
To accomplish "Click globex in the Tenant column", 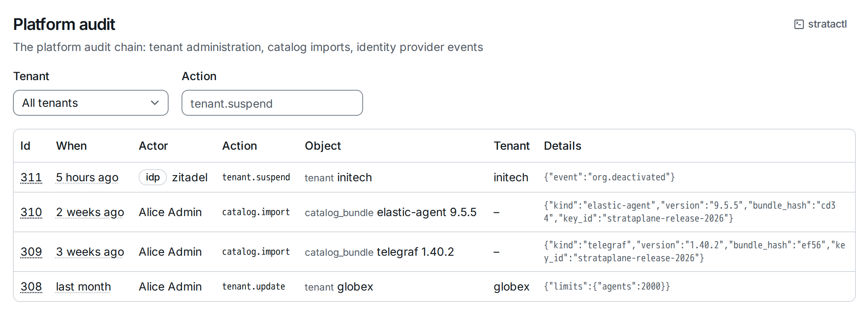I will click(511, 286).
